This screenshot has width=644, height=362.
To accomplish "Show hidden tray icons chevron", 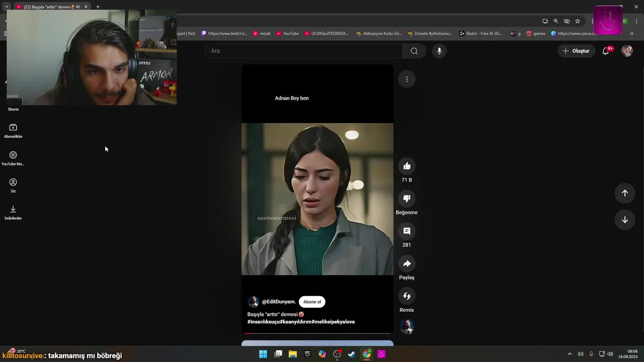I will pyautogui.click(x=570, y=354).
